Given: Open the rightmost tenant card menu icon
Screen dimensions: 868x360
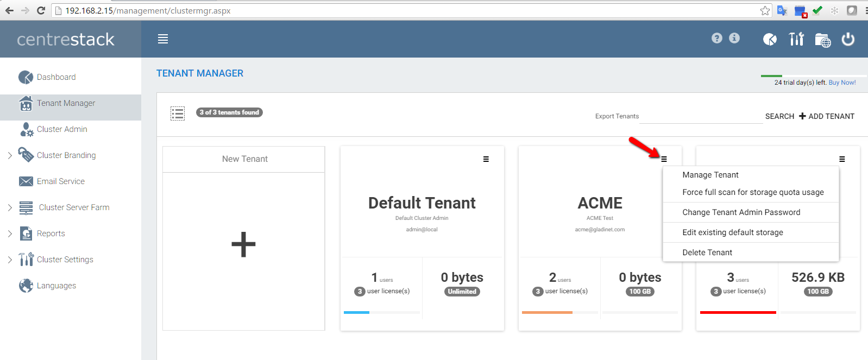Looking at the screenshot, I should (842, 159).
